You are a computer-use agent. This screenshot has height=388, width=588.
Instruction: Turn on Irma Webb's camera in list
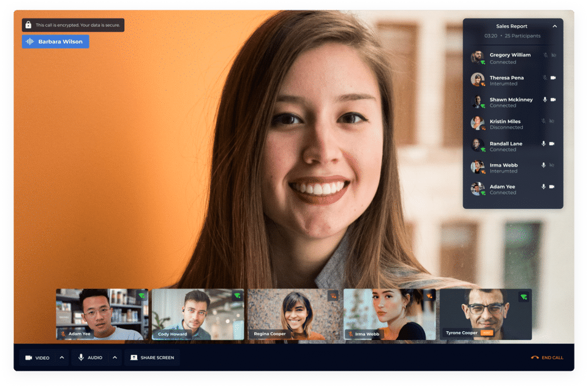pyautogui.click(x=552, y=165)
